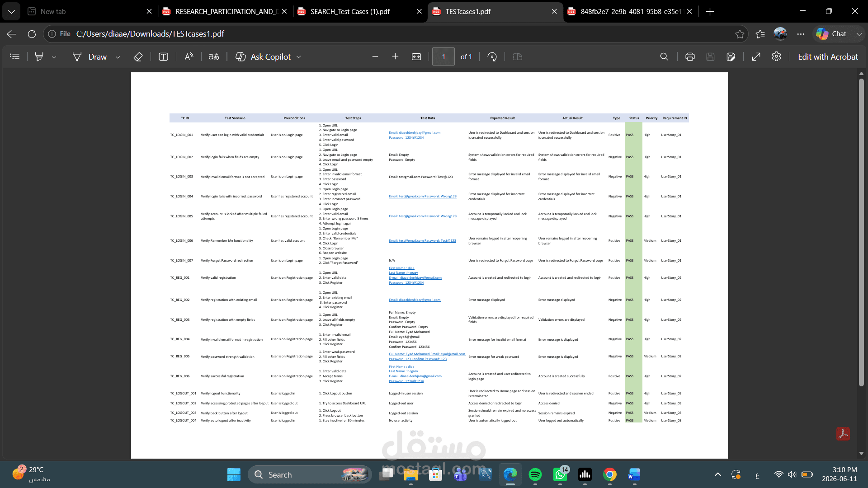Open the table of contents sidebar
Viewport: 868px width, 488px height.
click(15, 56)
